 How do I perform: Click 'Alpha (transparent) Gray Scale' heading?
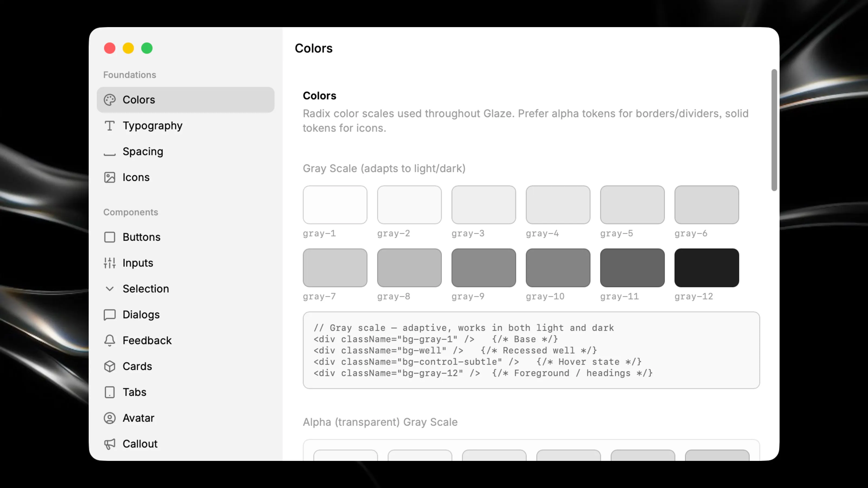click(x=380, y=422)
